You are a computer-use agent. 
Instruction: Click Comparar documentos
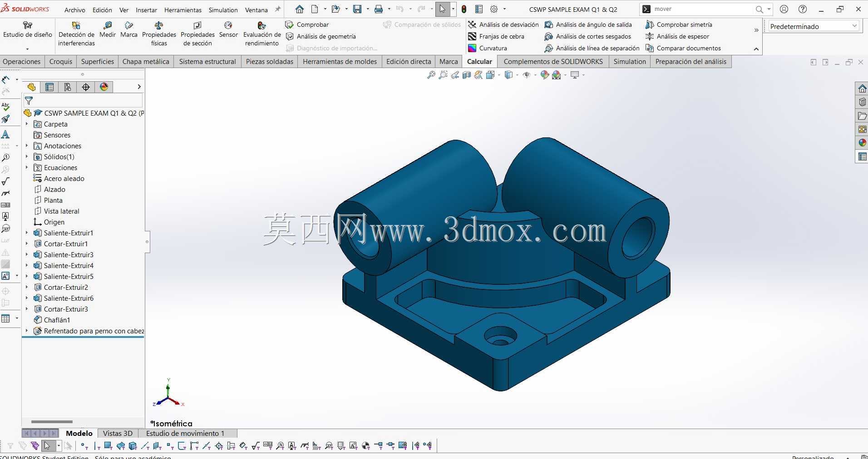683,48
